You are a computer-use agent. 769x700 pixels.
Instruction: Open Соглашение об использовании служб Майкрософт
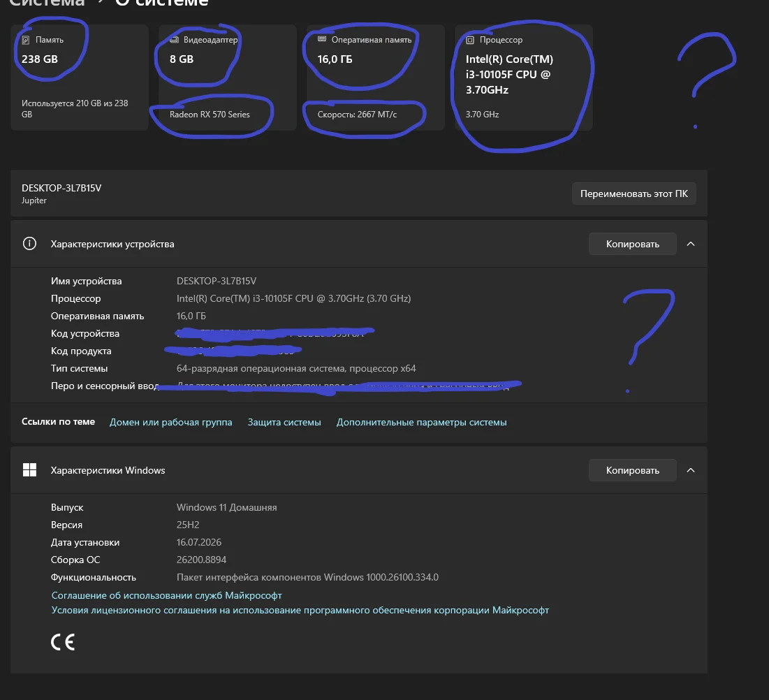click(167, 595)
